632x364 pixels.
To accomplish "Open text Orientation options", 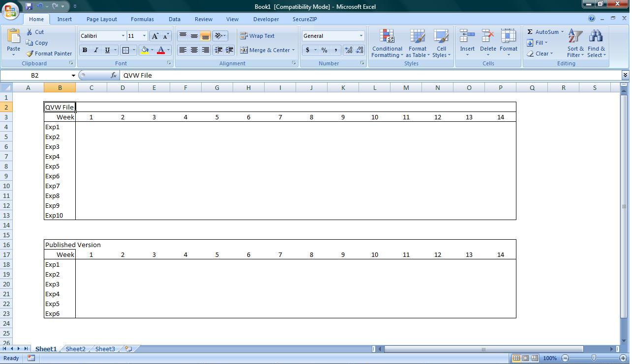I will click(220, 36).
